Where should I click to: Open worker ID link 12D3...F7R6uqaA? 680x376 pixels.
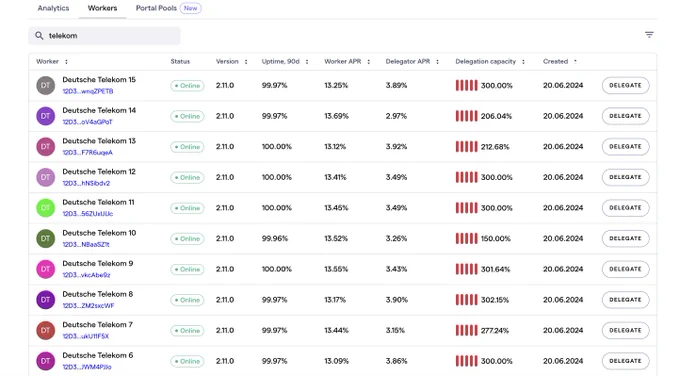point(88,153)
